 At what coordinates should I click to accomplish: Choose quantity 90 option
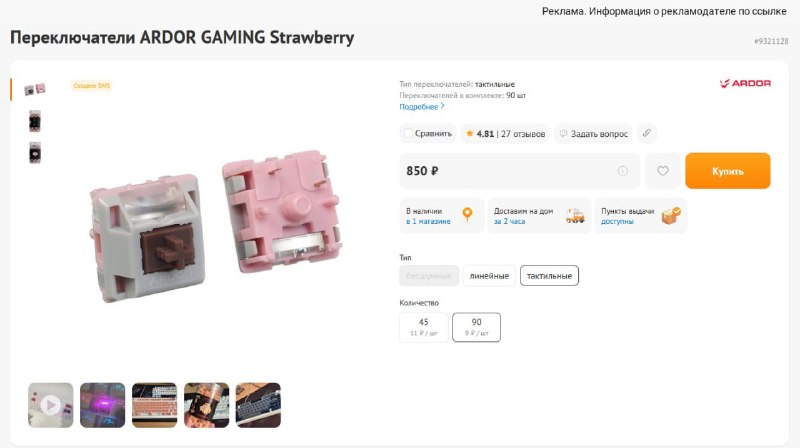point(476,327)
